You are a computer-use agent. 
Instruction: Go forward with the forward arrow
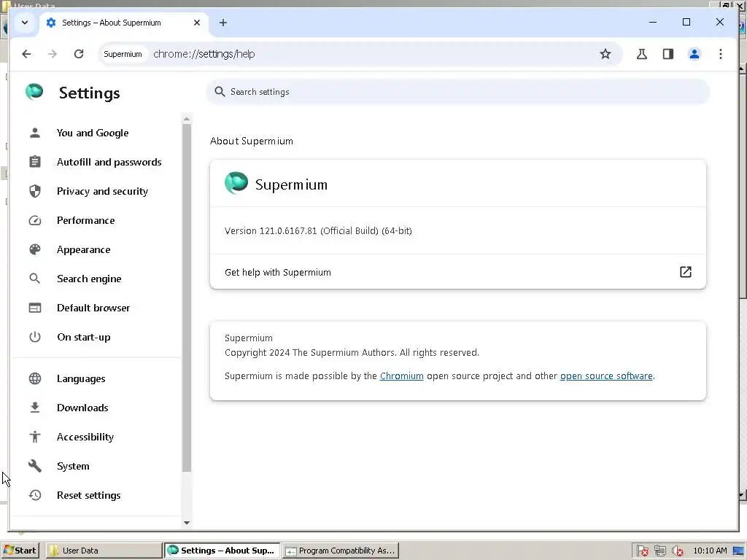click(x=53, y=54)
